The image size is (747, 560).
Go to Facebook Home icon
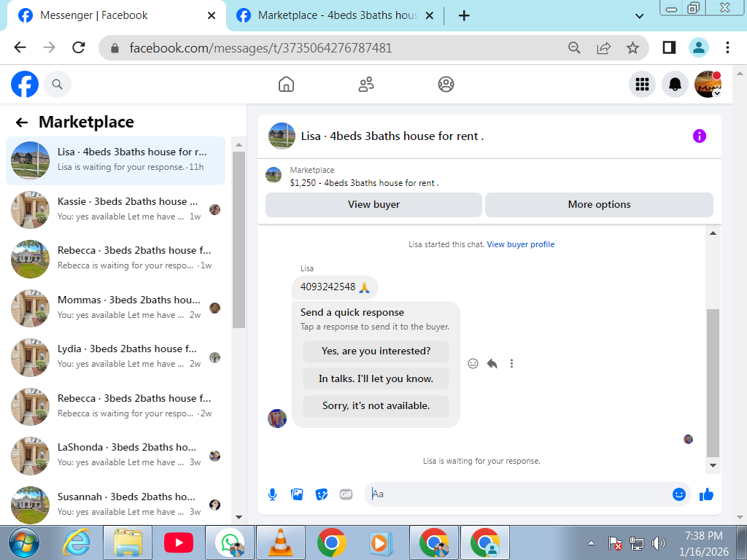point(286,85)
